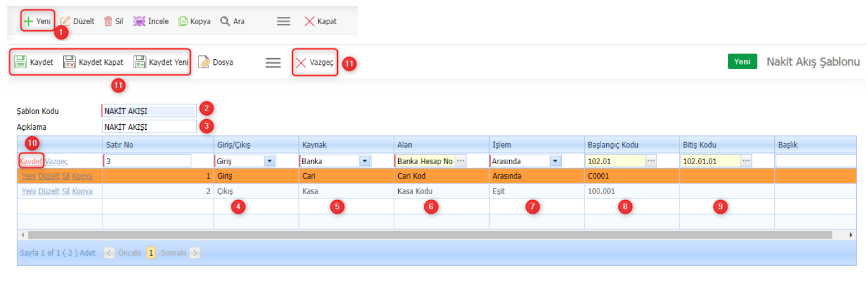This screenshot has width=868, height=281.
Task: Click page number 1 in pager
Action: tap(151, 253)
